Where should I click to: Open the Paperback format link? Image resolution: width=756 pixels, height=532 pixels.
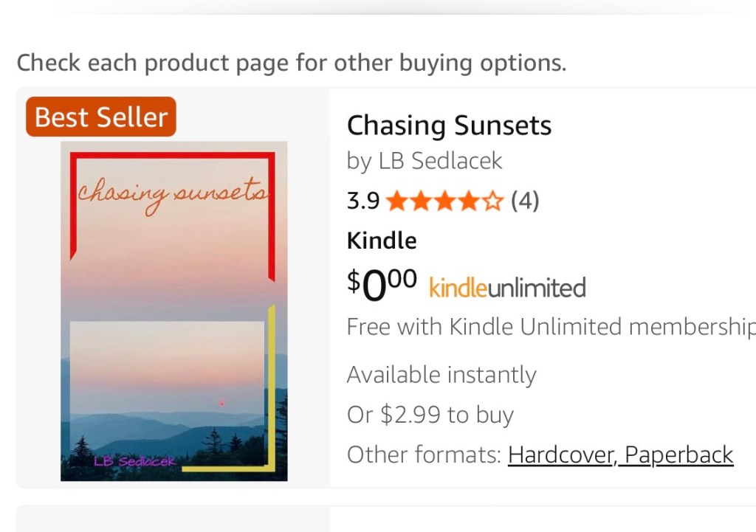679,455
